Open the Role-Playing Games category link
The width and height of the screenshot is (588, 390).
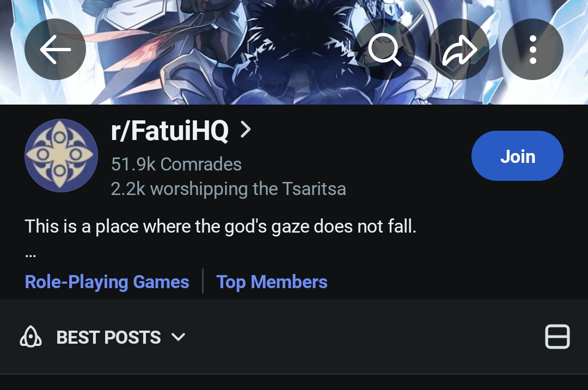107,282
